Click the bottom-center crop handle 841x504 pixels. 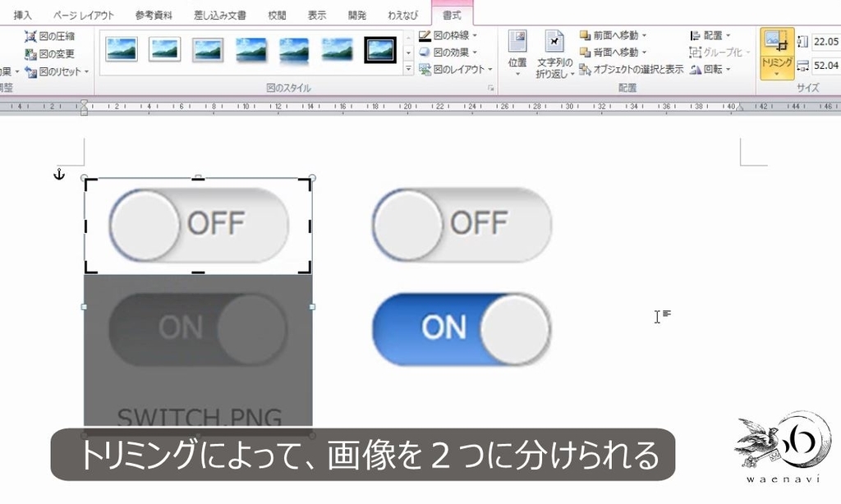coord(198,273)
